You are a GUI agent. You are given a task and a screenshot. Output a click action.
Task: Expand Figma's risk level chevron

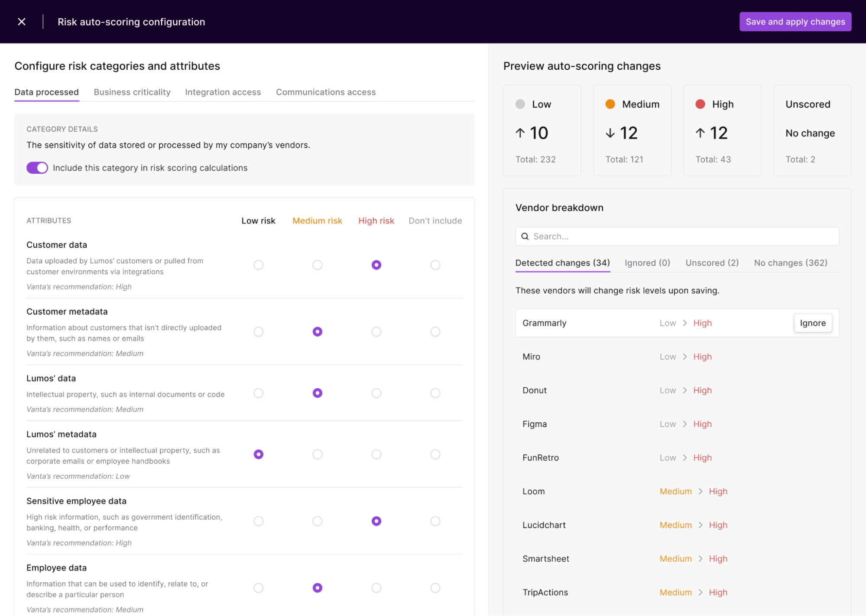(685, 424)
